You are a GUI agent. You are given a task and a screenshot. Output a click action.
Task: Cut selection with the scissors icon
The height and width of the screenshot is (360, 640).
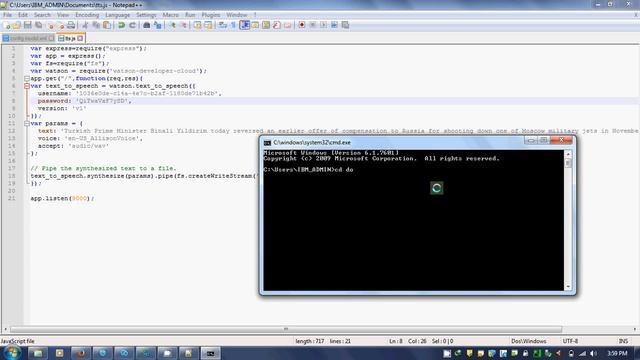pyautogui.click(x=85, y=25)
